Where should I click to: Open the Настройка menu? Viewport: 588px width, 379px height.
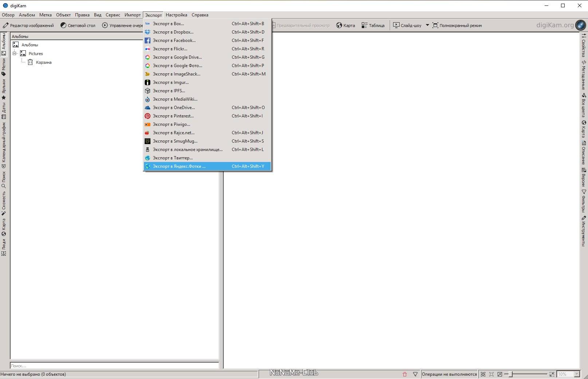176,15
